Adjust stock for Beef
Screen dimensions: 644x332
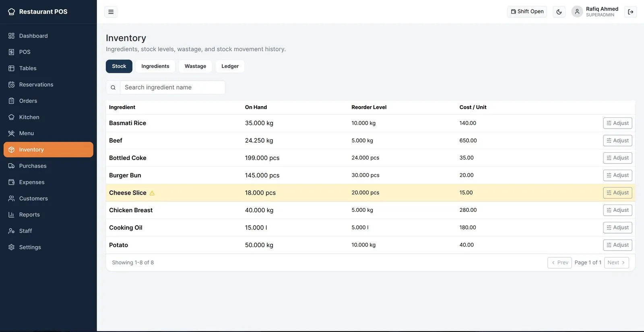click(617, 140)
